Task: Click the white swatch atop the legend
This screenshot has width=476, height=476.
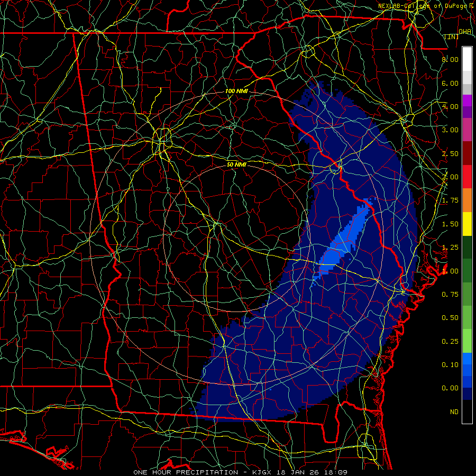Action: 467,59
